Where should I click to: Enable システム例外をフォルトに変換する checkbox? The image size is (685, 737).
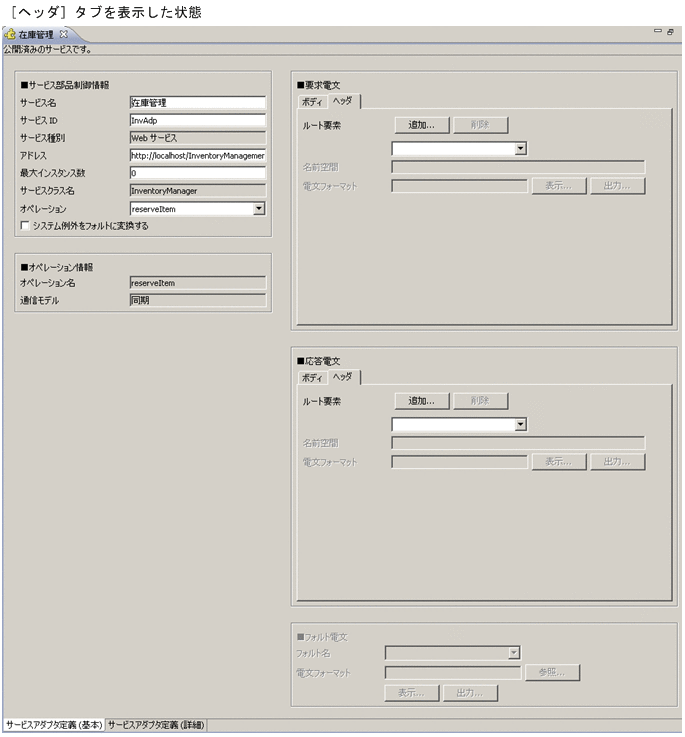point(25,226)
